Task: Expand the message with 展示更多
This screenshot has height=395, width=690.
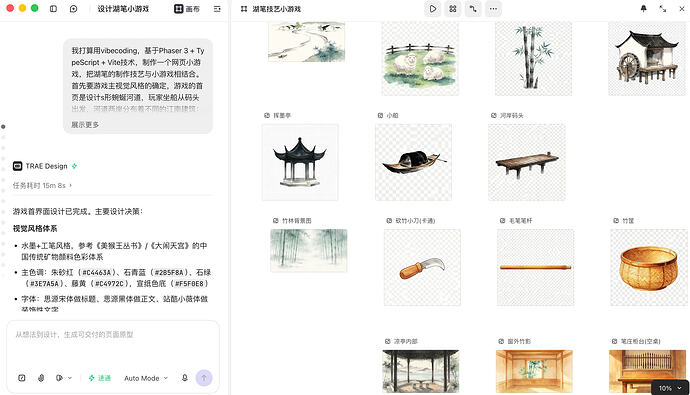Action: coord(85,124)
